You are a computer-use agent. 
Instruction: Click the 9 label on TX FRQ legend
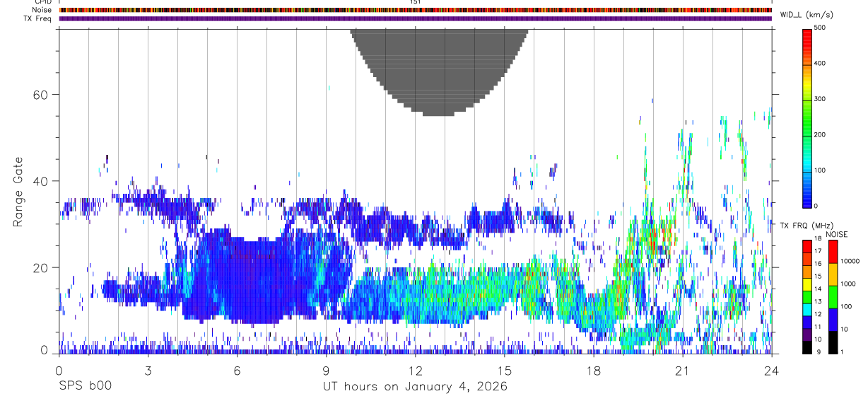[x=818, y=351]
